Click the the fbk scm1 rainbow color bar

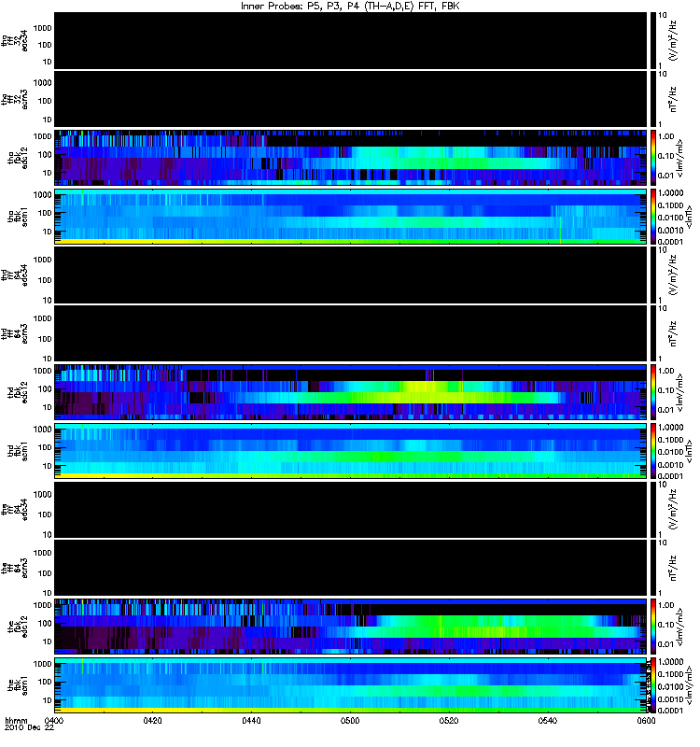tap(653, 685)
